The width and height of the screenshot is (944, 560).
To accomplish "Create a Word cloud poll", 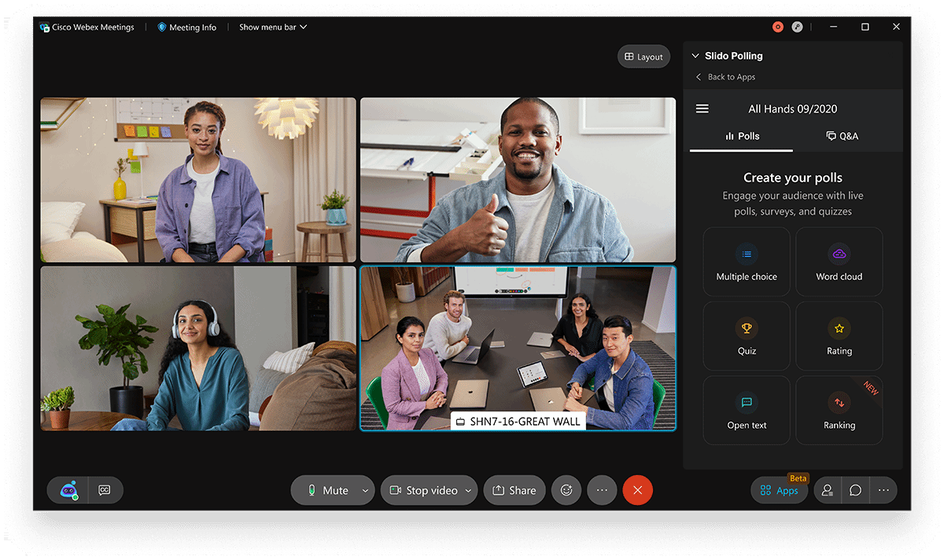I will (x=839, y=261).
